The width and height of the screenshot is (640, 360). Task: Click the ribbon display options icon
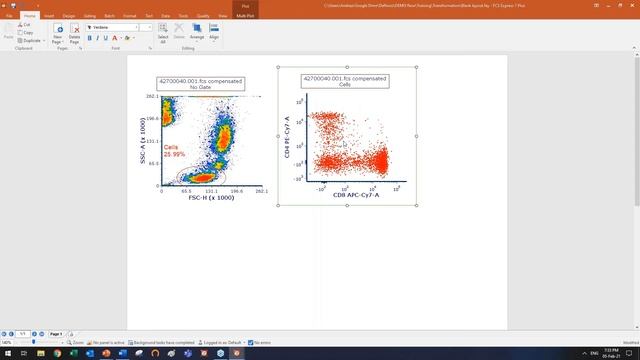pos(596,5)
